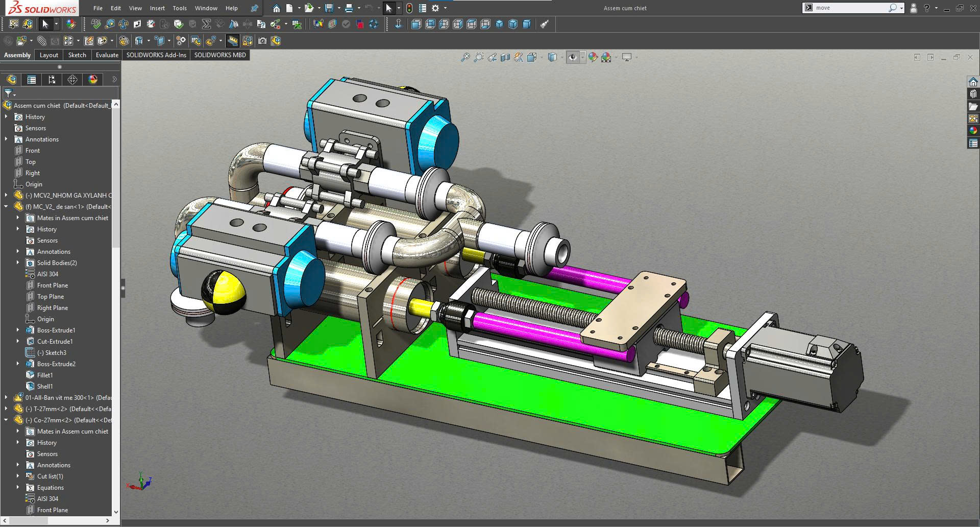Click the Rebuild traffic light icon
The width and height of the screenshot is (980, 527).
tap(409, 8)
